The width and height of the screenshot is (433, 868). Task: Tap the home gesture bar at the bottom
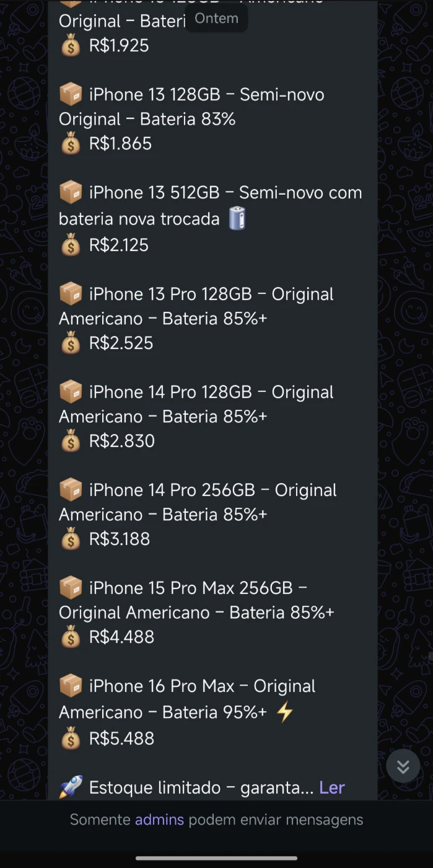pos(216,858)
